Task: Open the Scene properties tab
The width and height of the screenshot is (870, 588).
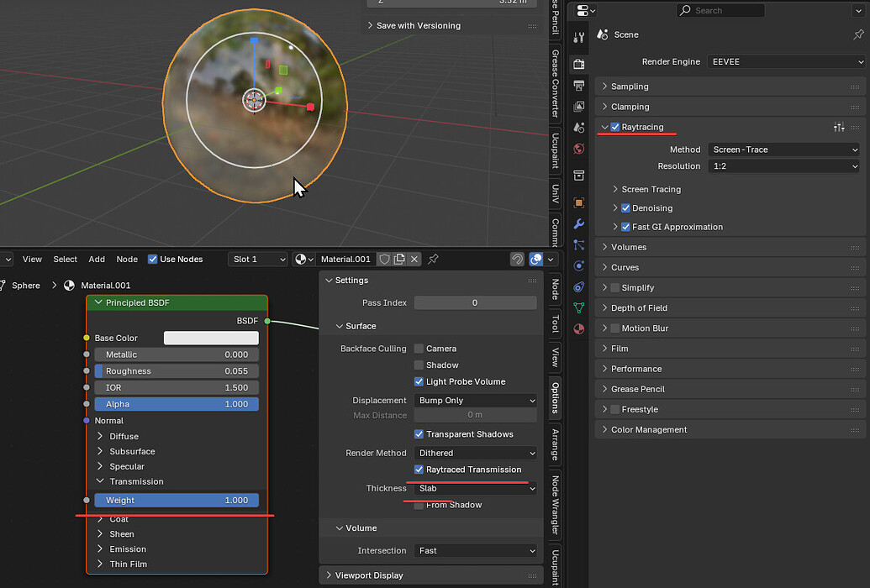Action: click(578, 127)
